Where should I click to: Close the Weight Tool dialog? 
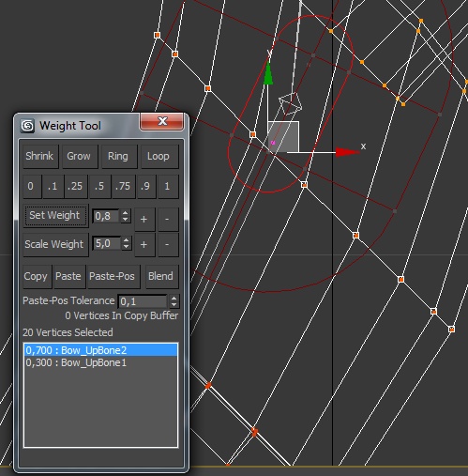tap(161, 121)
